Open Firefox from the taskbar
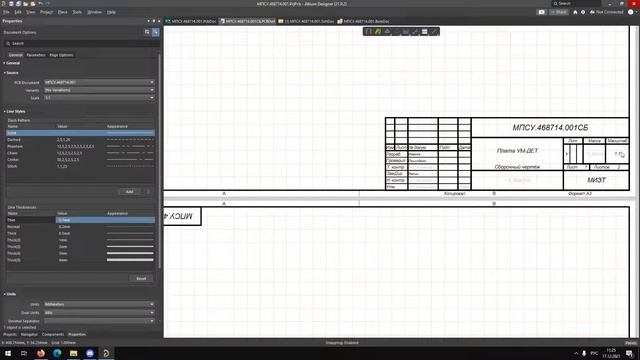Viewport: 640px width, 360px height. click(x=41, y=353)
